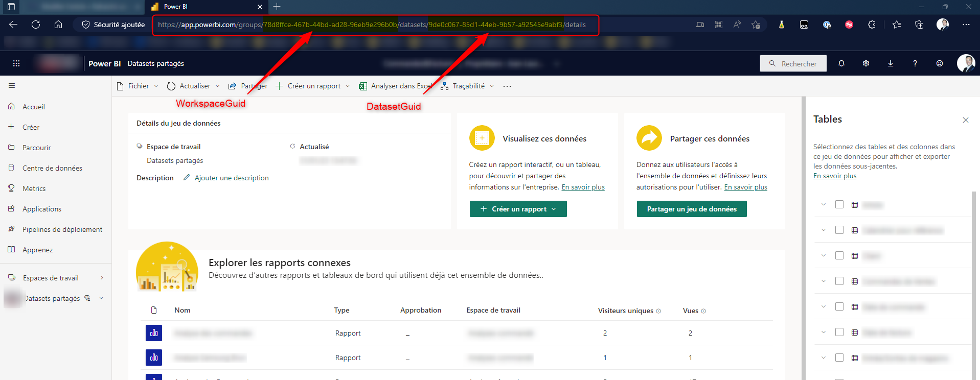Viewport: 980px width, 380px height.
Task: Open Power BI settings gear
Action: tap(866, 63)
